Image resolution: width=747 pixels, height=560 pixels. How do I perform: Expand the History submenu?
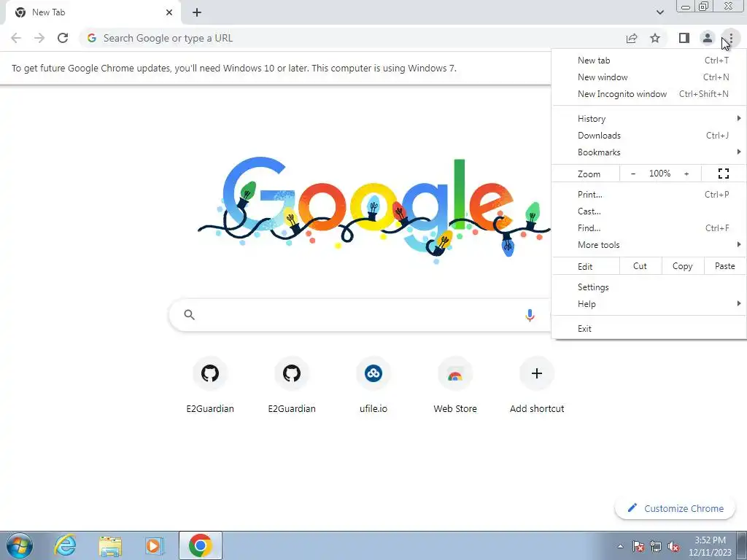coord(649,119)
